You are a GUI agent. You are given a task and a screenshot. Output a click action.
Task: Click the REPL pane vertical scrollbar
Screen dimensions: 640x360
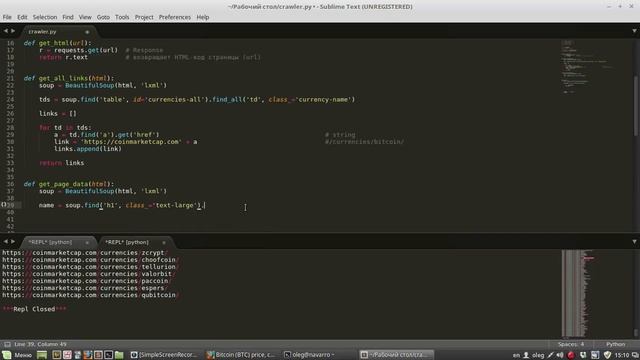(x=636, y=333)
